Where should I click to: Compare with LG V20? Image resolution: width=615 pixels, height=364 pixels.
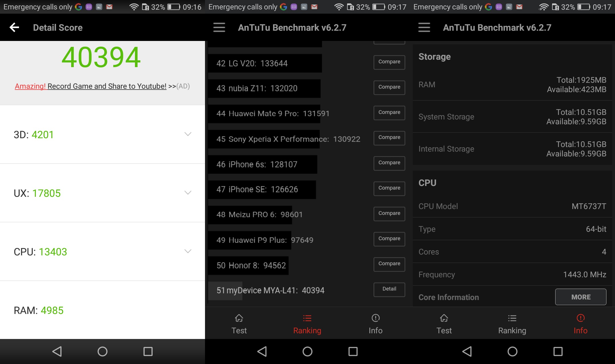point(389,62)
